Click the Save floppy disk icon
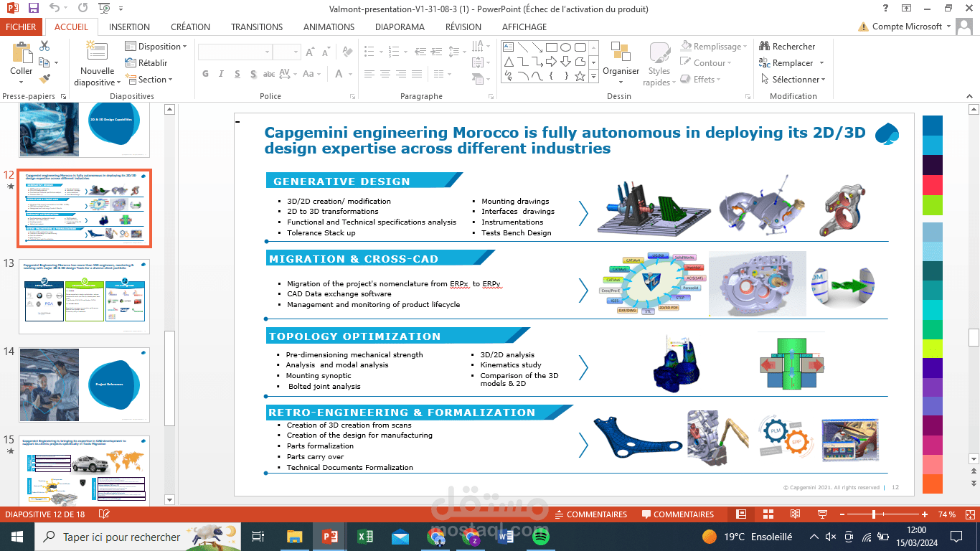Screen dimensions: 980x551 (34, 9)
